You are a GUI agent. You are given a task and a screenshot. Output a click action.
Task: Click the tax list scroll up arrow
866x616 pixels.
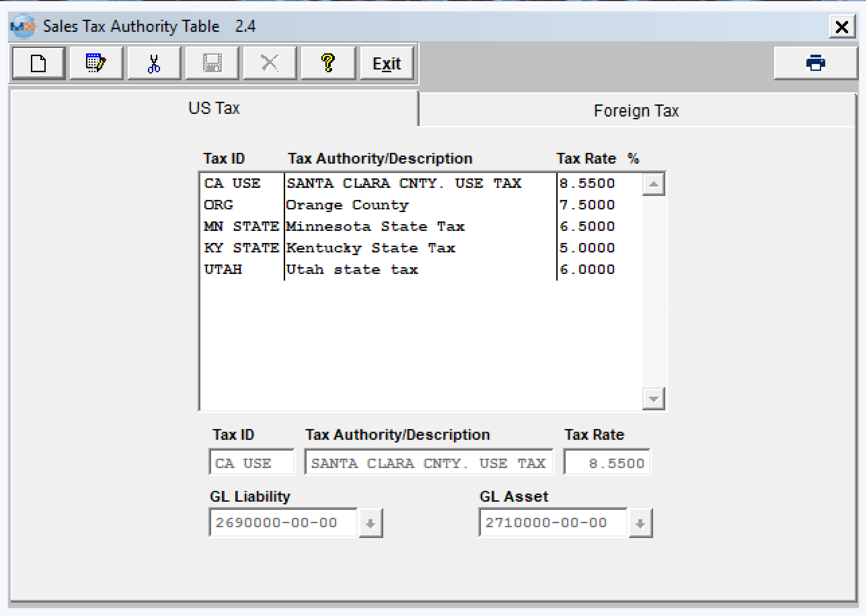[x=653, y=184]
